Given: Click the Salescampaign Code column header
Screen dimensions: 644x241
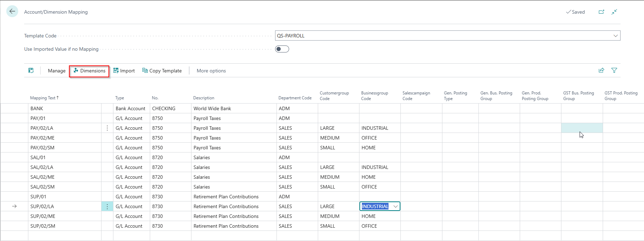Looking at the screenshot, I should 416,96.
